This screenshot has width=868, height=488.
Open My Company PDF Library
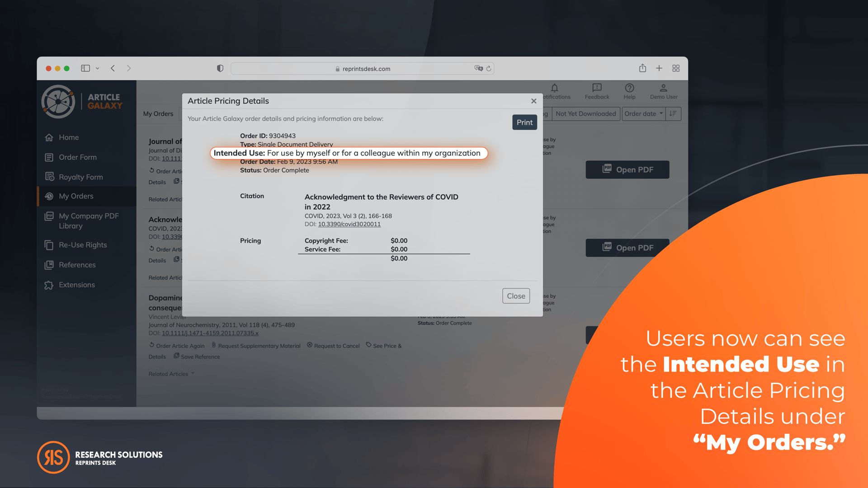click(x=88, y=220)
